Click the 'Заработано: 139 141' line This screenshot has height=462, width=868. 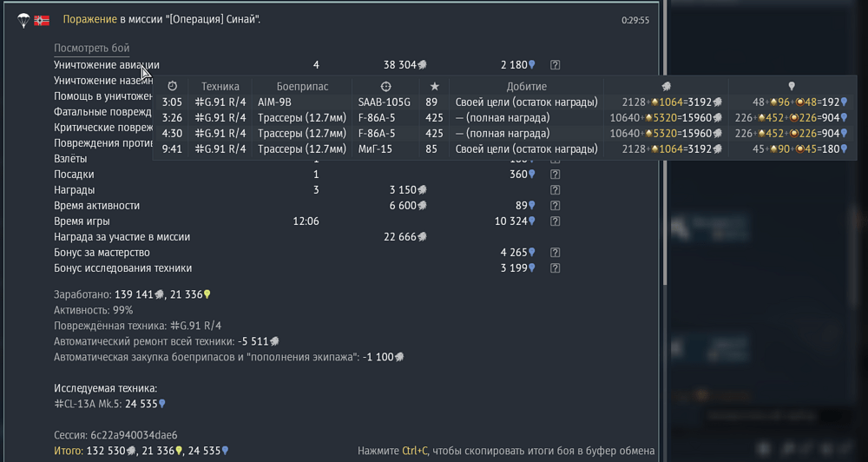pyautogui.click(x=132, y=294)
